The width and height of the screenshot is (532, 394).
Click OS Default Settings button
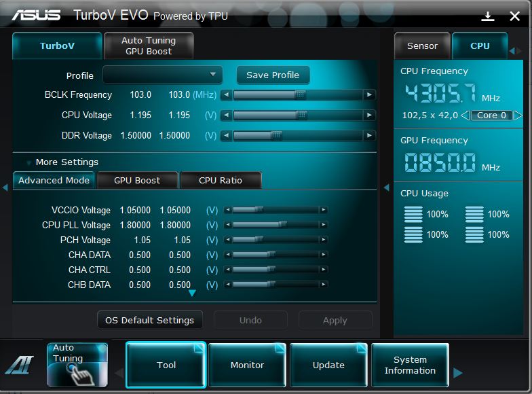[149, 321]
